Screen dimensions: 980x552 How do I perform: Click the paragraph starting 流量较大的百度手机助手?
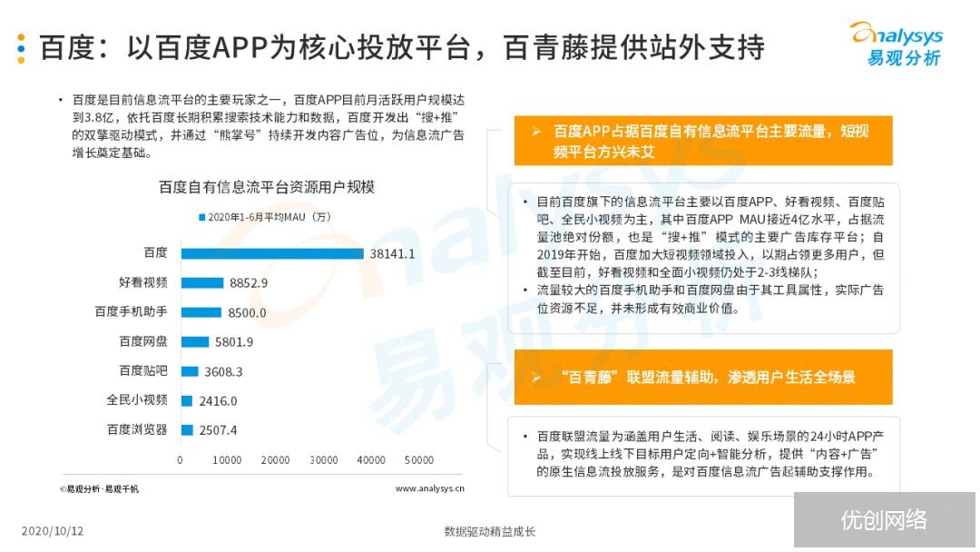point(710,299)
